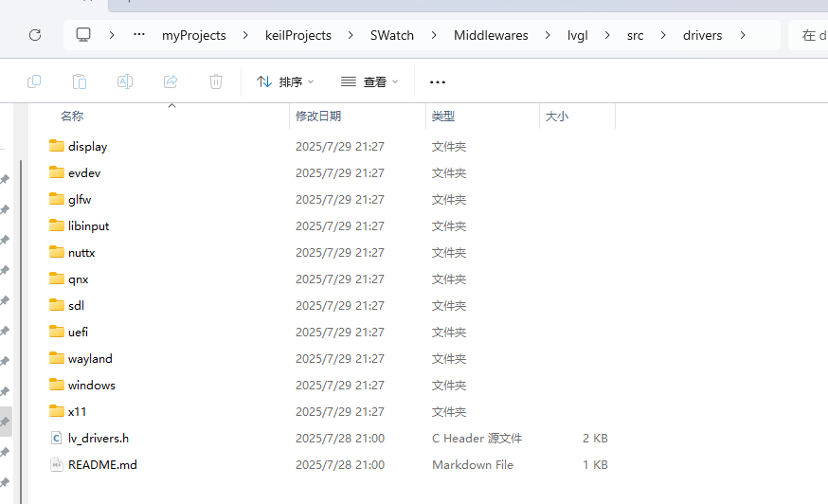
Task: Click the Share icon in toolbar
Action: point(171,82)
